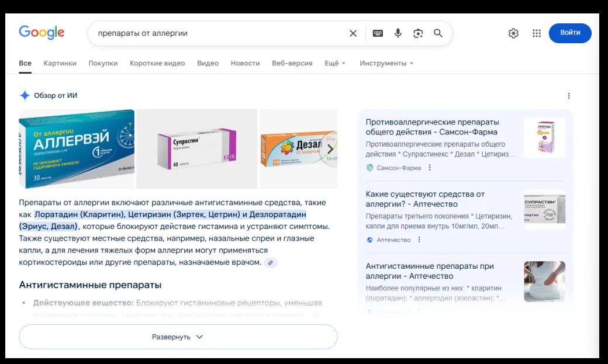Open Google apps with the grid icon
Screen dimensions: 608x364
[536, 33]
